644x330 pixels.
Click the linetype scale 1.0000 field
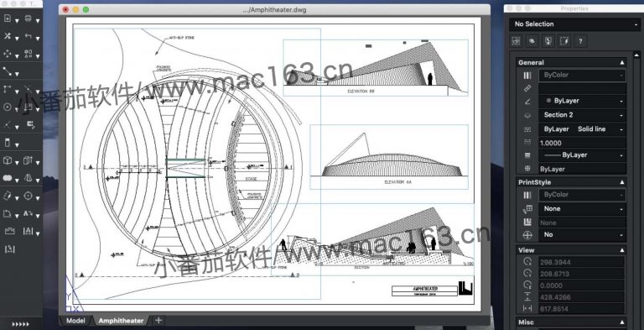pyautogui.click(x=583, y=144)
